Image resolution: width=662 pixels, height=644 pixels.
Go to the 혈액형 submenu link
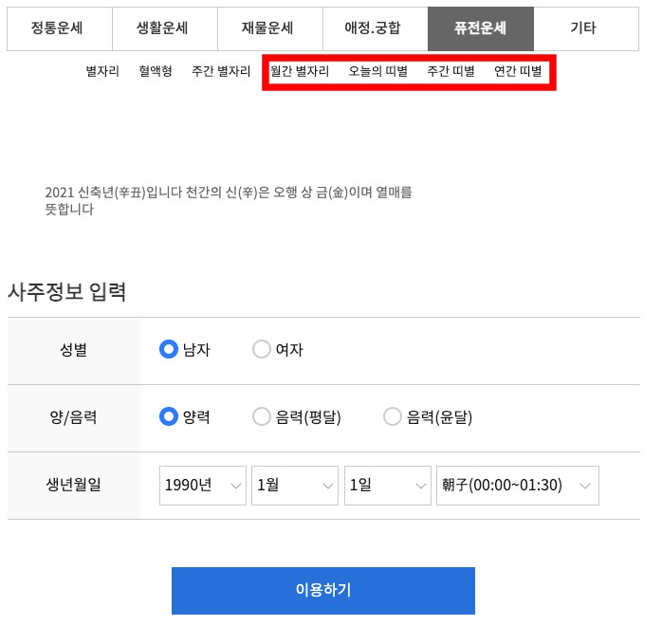(156, 71)
